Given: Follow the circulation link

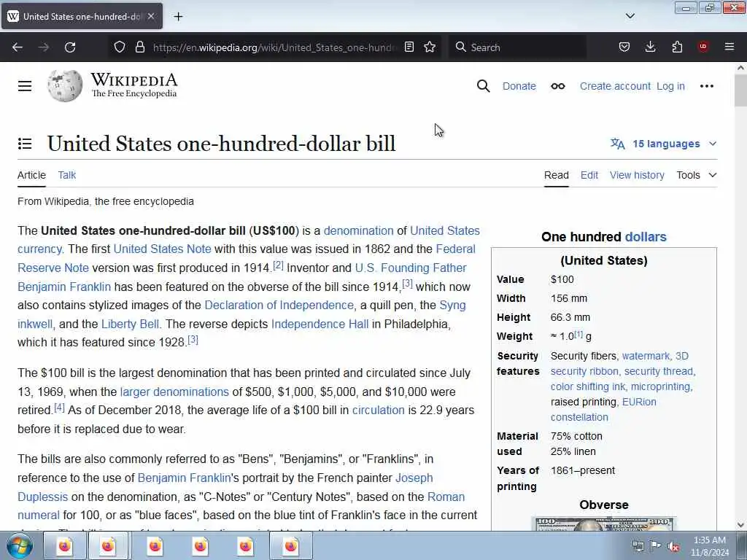Looking at the screenshot, I should (379, 410).
